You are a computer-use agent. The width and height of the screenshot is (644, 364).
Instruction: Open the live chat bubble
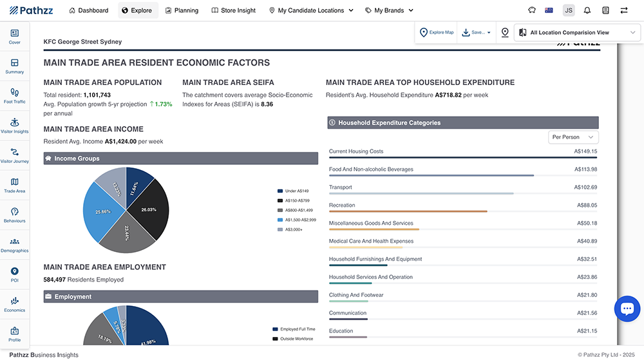[x=627, y=309]
